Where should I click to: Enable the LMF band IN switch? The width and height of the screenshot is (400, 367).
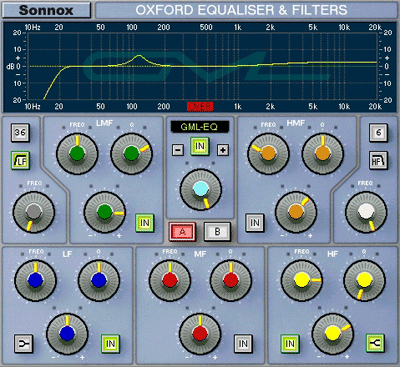pos(145,223)
